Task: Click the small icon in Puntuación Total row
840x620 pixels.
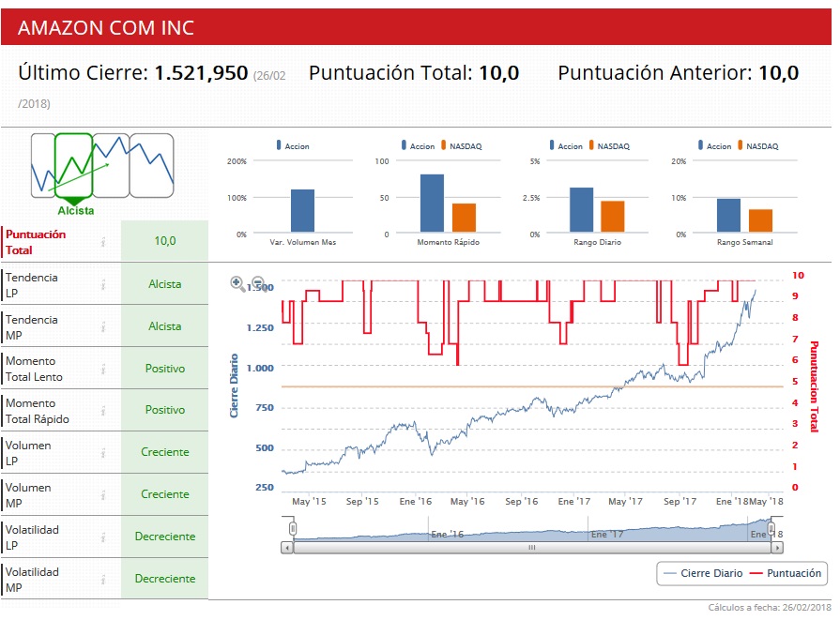Action: point(103,243)
